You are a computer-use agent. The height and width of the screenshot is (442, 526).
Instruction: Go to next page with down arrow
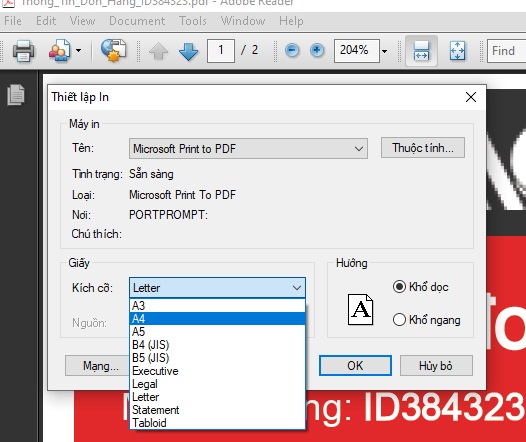(x=189, y=52)
